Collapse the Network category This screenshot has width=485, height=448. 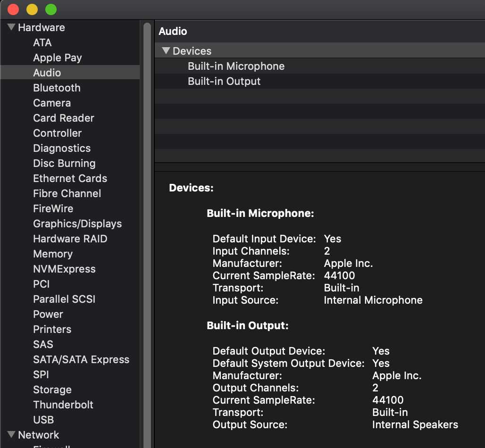coord(10,435)
